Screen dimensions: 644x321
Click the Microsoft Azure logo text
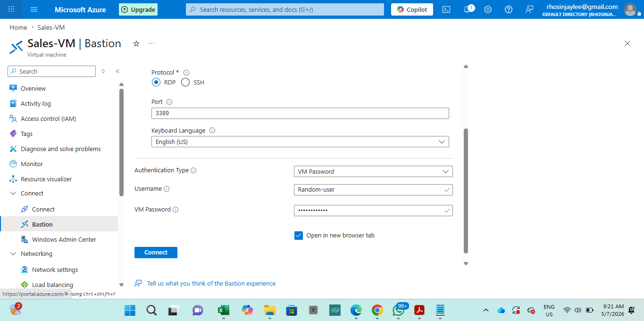[x=80, y=9]
